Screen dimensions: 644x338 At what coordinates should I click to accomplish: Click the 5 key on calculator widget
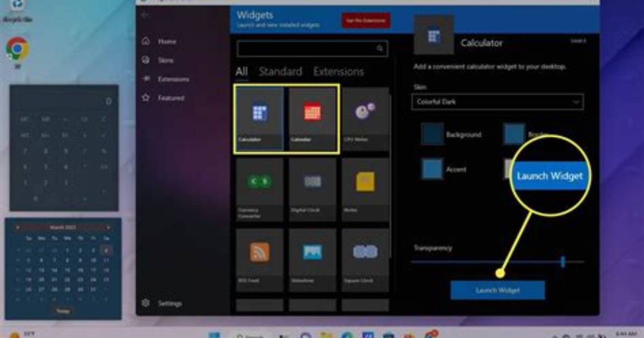click(46, 167)
